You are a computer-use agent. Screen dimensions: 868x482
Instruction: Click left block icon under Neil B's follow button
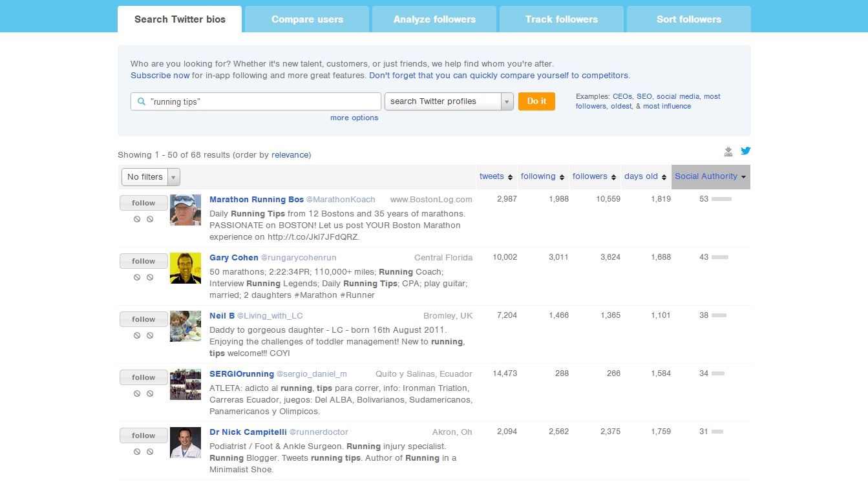pos(137,335)
